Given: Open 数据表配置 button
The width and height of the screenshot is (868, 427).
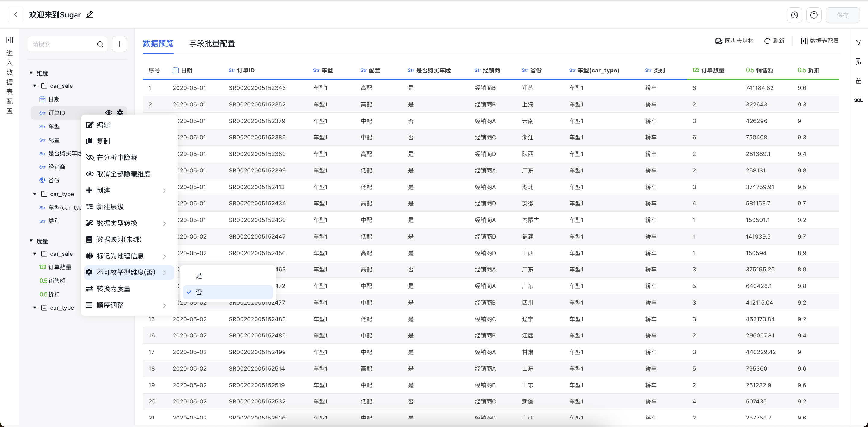Looking at the screenshot, I should (x=820, y=41).
